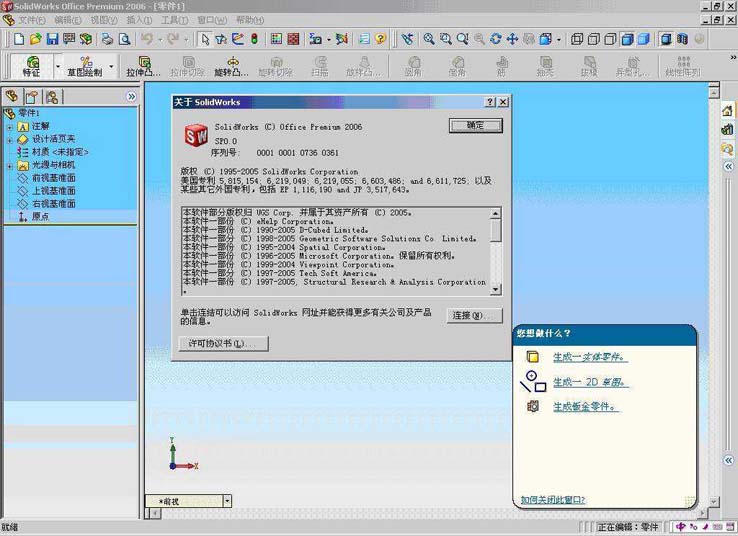Select 材质 <未指定> in the feature tree
This screenshot has height=536, width=738.
(60, 152)
